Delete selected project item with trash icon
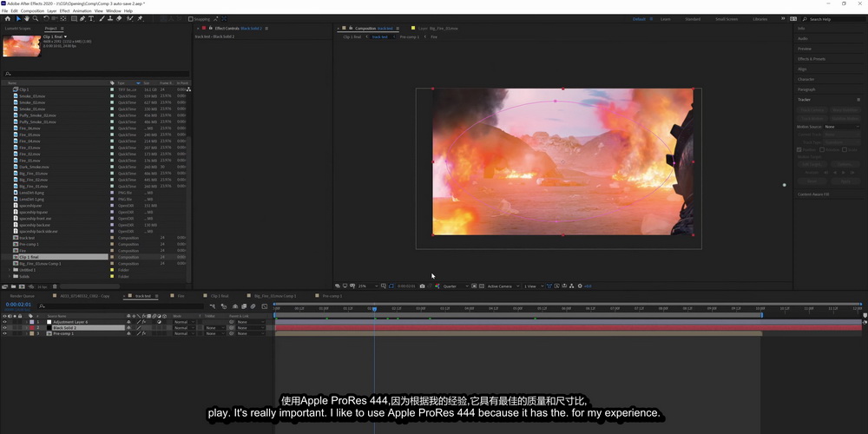The width and height of the screenshot is (868, 434). (x=55, y=286)
